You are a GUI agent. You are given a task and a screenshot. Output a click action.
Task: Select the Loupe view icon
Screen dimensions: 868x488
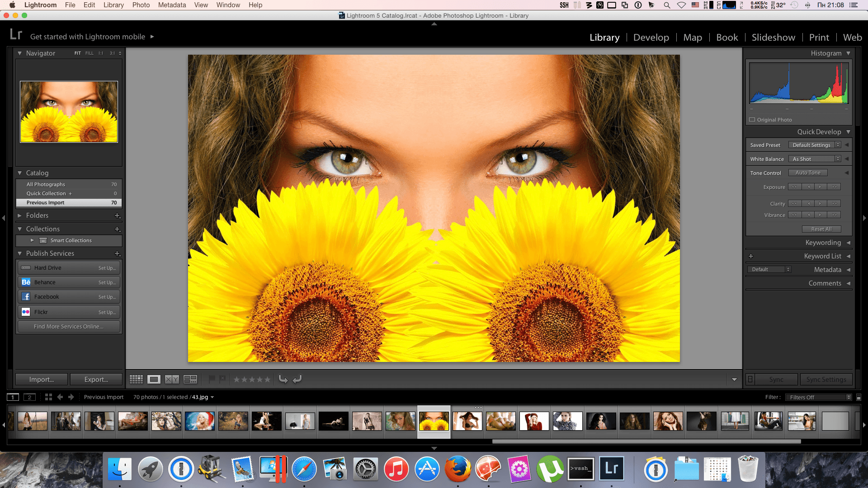pyautogui.click(x=153, y=379)
